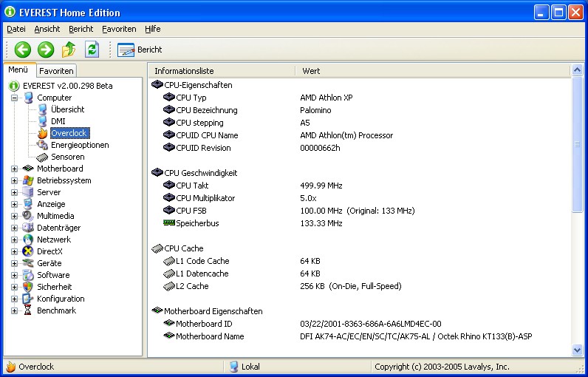Screen dimensions: 588x377
Task: Open the Bericht menu in the menu bar
Action: 81,29
